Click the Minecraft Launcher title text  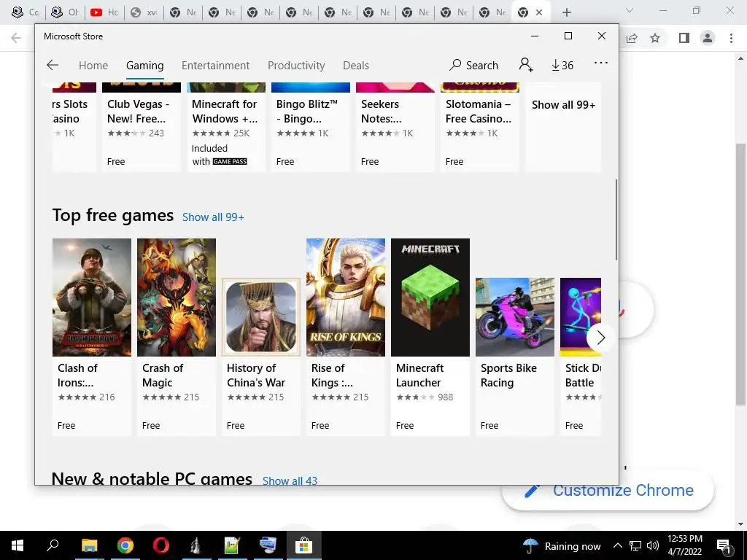click(x=419, y=376)
